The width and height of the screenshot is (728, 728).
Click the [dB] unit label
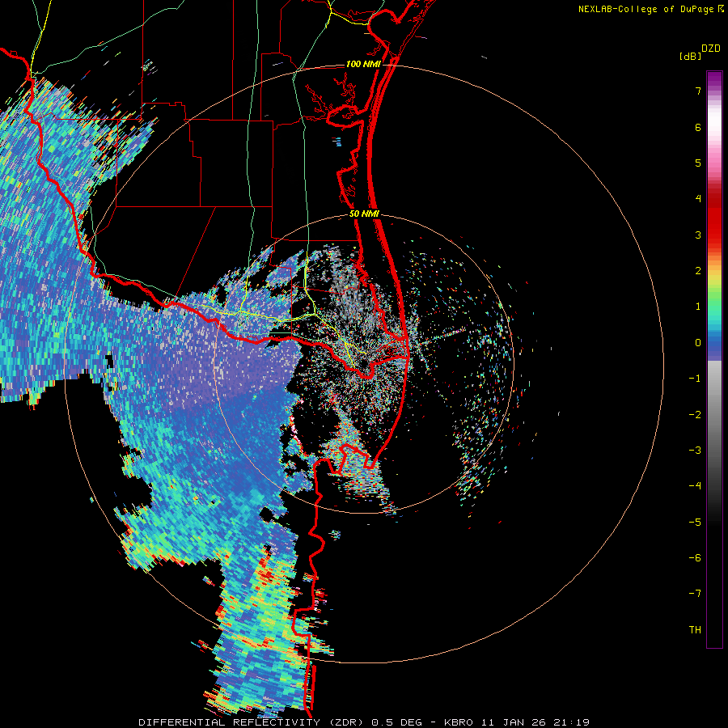tap(690, 57)
